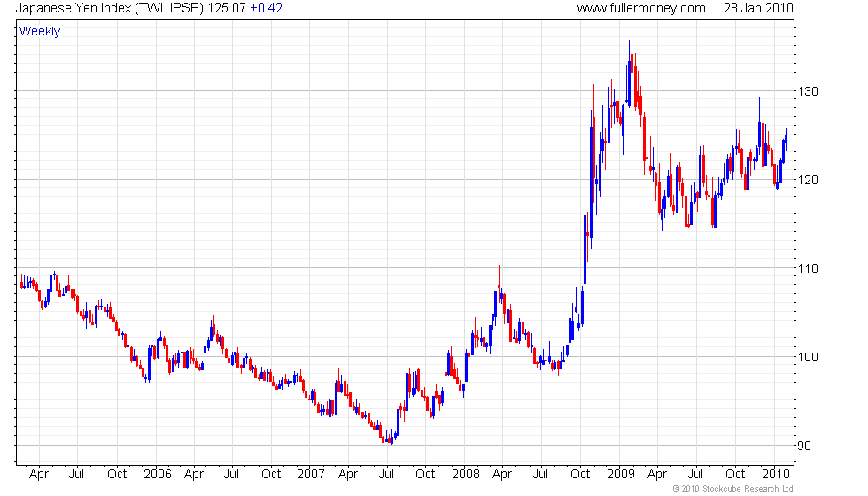
Task: Click the 2009 x-axis label
Action: (621, 475)
